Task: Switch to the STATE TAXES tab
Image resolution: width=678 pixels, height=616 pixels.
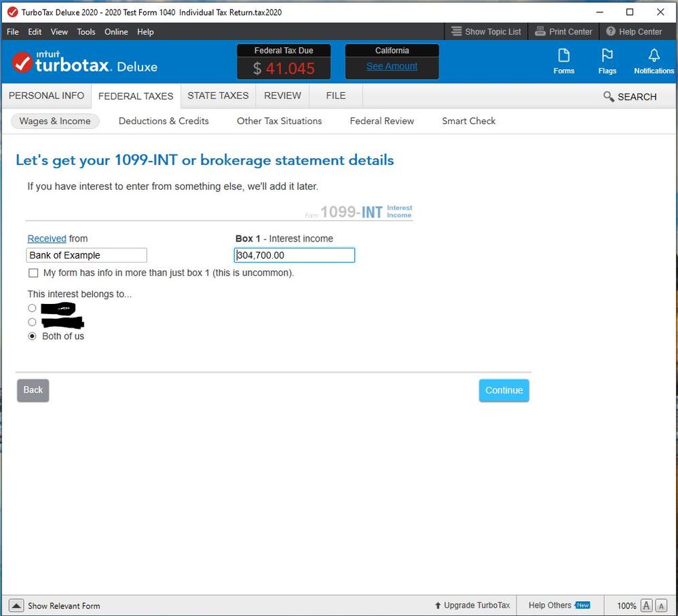Action: pyautogui.click(x=218, y=96)
